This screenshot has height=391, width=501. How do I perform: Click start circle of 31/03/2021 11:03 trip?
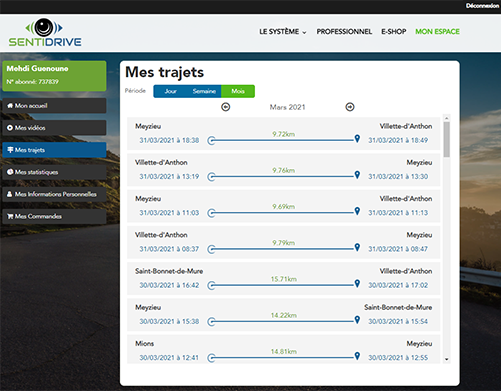(211, 213)
